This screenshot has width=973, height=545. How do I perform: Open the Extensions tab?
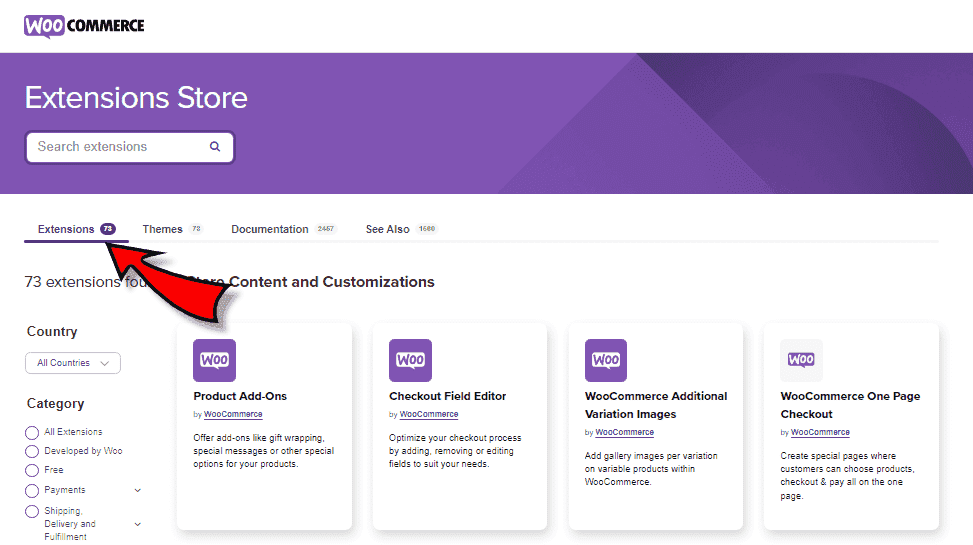pyautogui.click(x=76, y=229)
